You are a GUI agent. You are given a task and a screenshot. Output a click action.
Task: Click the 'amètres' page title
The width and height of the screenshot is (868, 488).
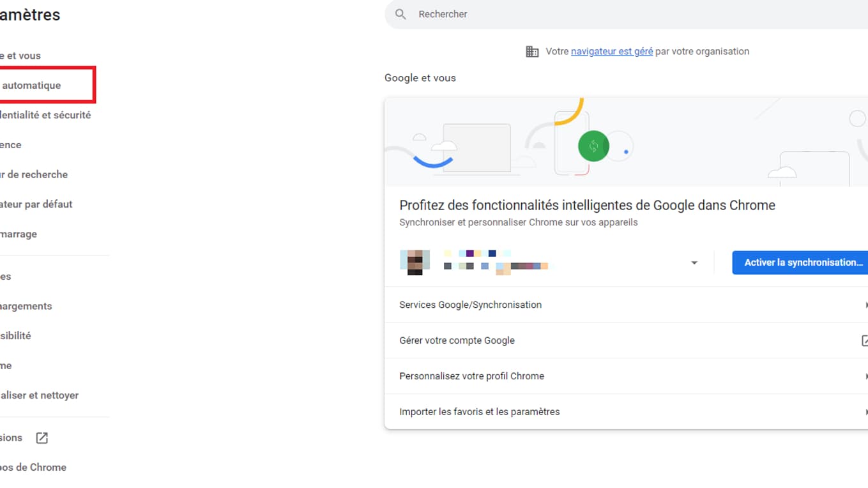point(30,15)
